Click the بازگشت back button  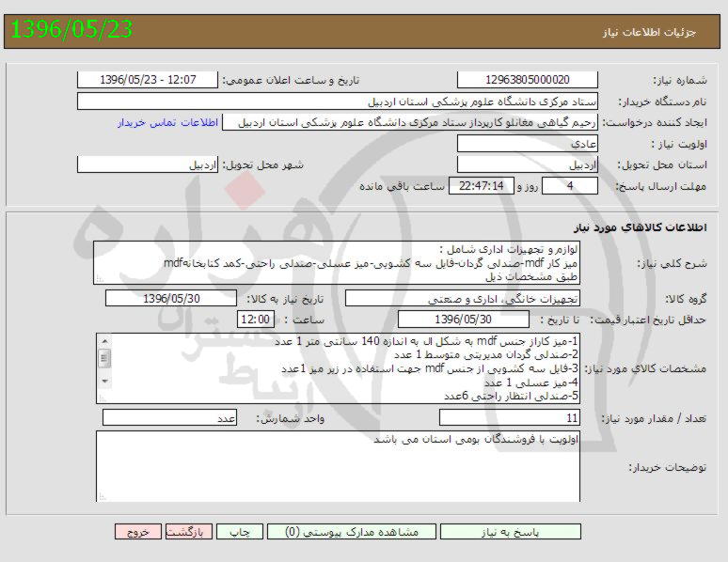pos(189,532)
